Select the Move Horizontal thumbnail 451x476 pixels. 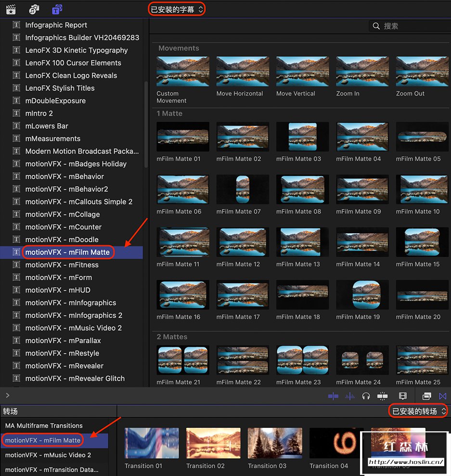[243, 72]
